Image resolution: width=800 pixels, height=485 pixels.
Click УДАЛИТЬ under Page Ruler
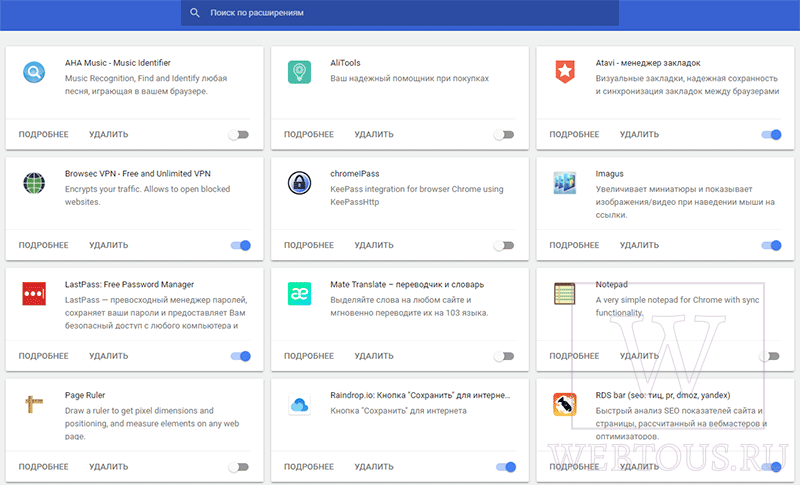pos(109,467)
